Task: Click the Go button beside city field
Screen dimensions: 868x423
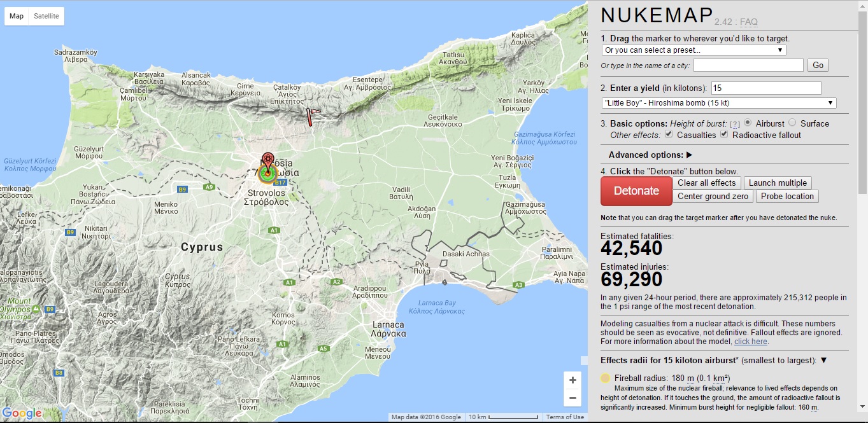Action: point(818,65)
